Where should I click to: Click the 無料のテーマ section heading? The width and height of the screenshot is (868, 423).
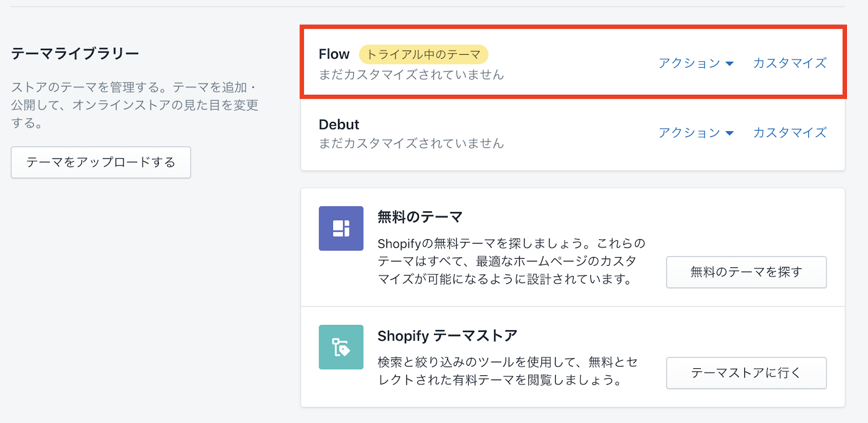[x=420, y=217]
